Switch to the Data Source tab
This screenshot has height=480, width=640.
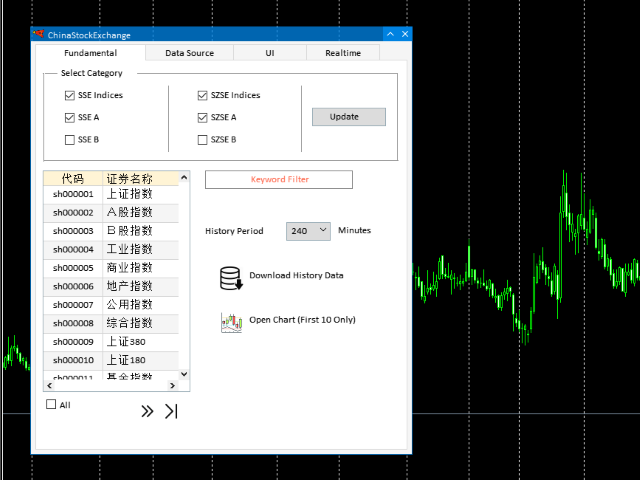189,53
